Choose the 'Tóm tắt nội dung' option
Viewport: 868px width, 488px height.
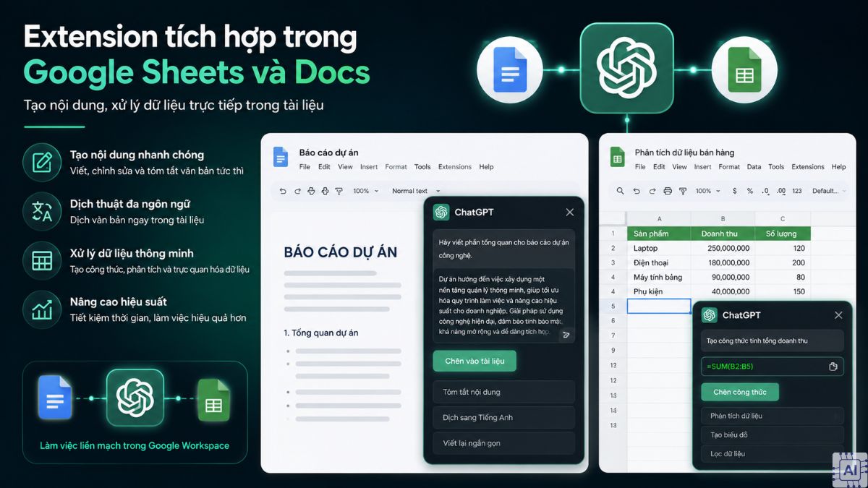tap(503, 392)
